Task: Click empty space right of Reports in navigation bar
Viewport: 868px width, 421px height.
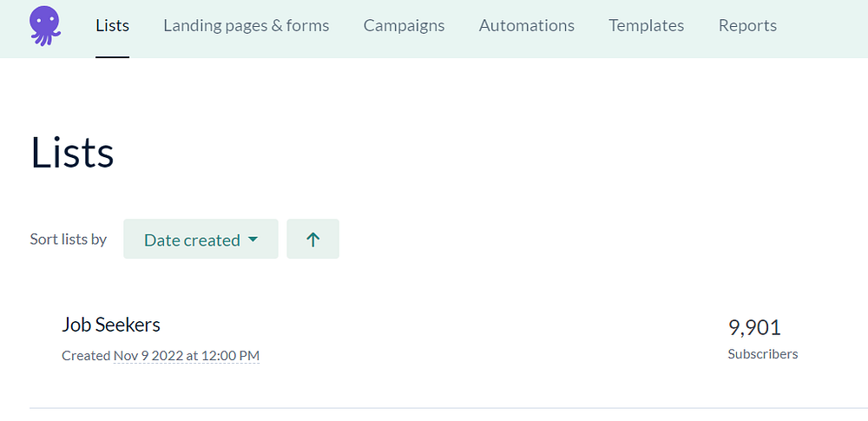Action: (x=825, y=26)
